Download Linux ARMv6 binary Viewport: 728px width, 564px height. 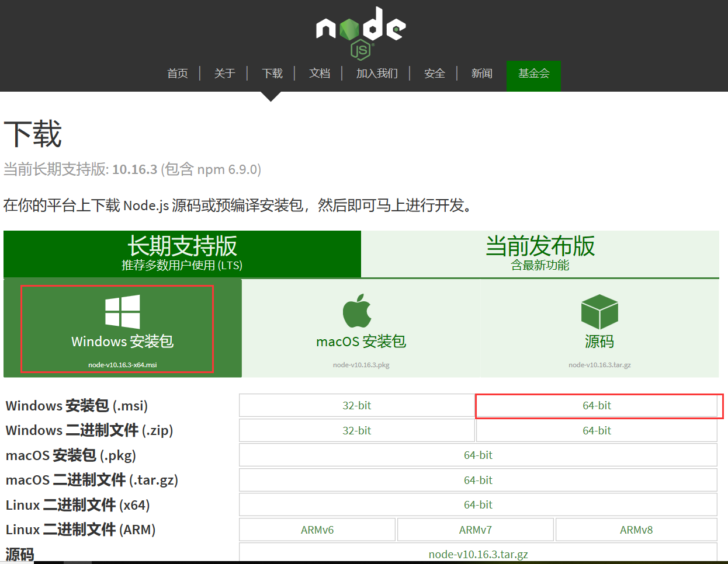coord(317,530)
